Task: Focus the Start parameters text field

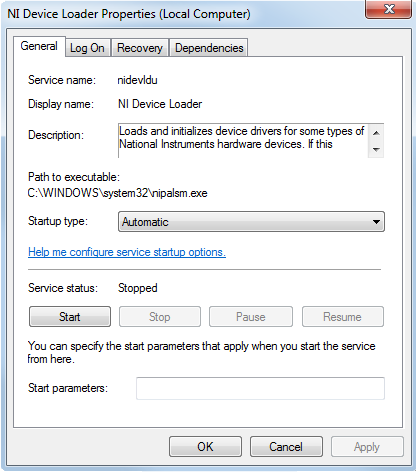Action: tap(260, 388)
